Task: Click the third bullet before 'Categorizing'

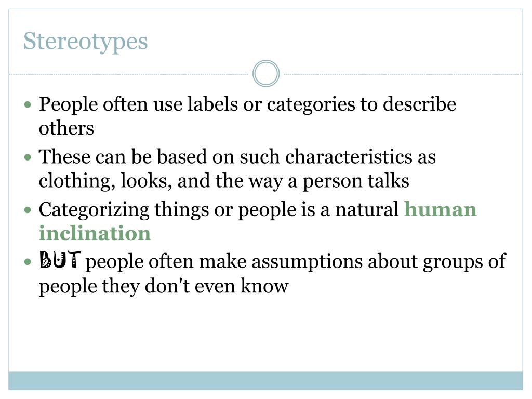Action: pos(28,210)
